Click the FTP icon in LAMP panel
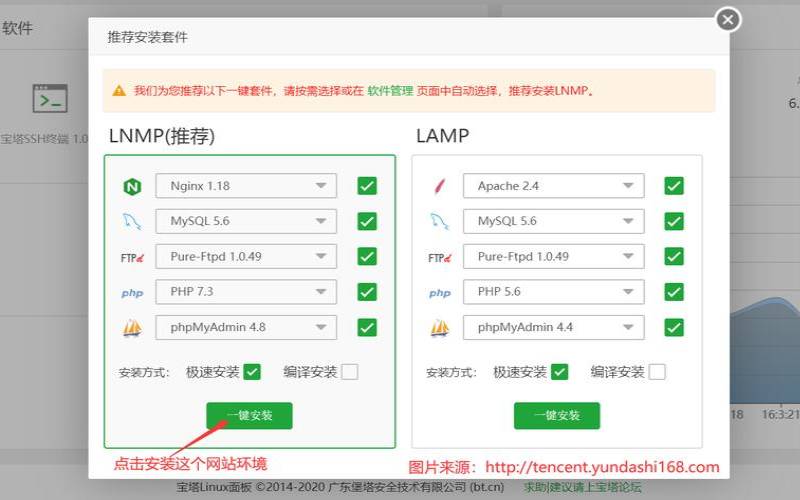This screenshot has height=500, width=800. coord(440,258)
